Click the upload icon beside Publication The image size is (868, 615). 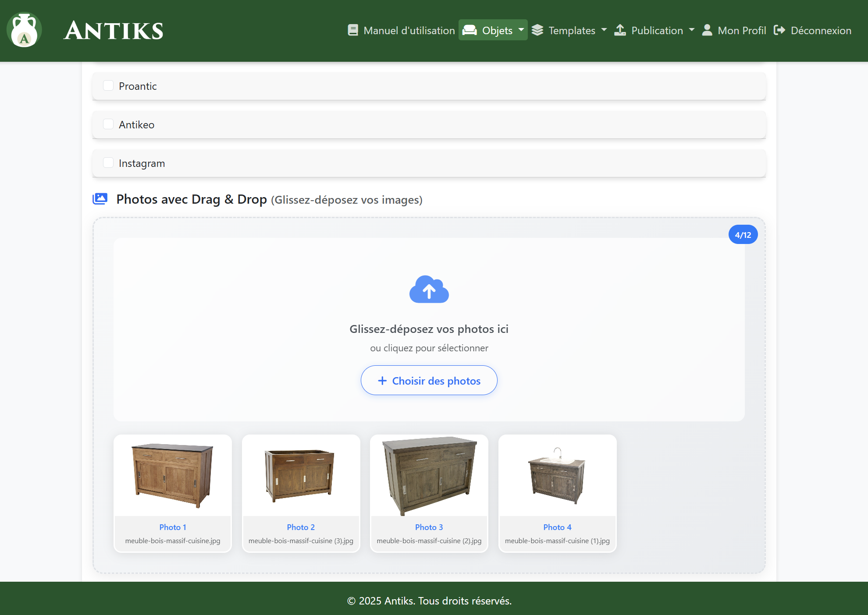(620, 30)
